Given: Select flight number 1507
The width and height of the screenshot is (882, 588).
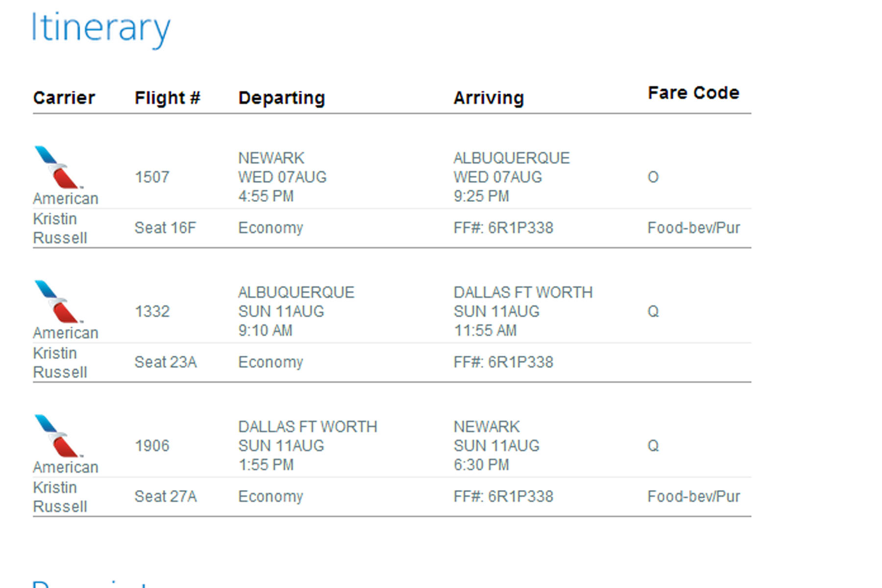Looking at the screenshot, I should pos(152,177).
